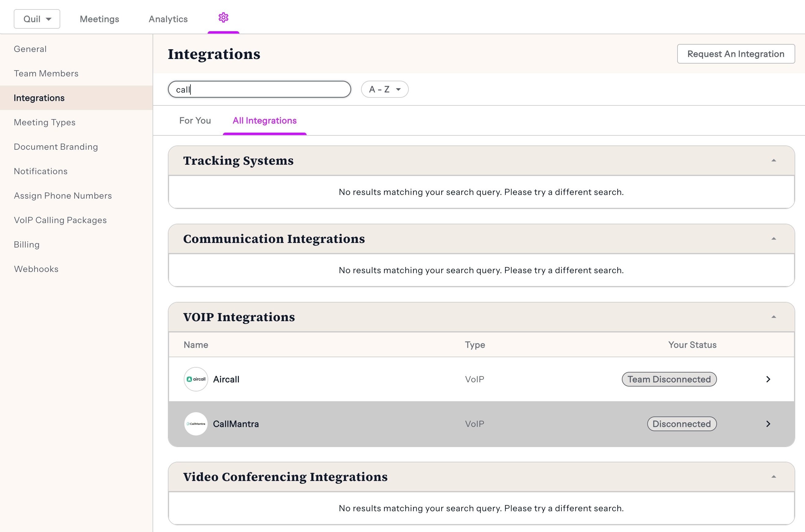Collapse Video Conferencing Integrations section
Image resolution: width=805 pixels, height=532 pixels.
(774, 477)
